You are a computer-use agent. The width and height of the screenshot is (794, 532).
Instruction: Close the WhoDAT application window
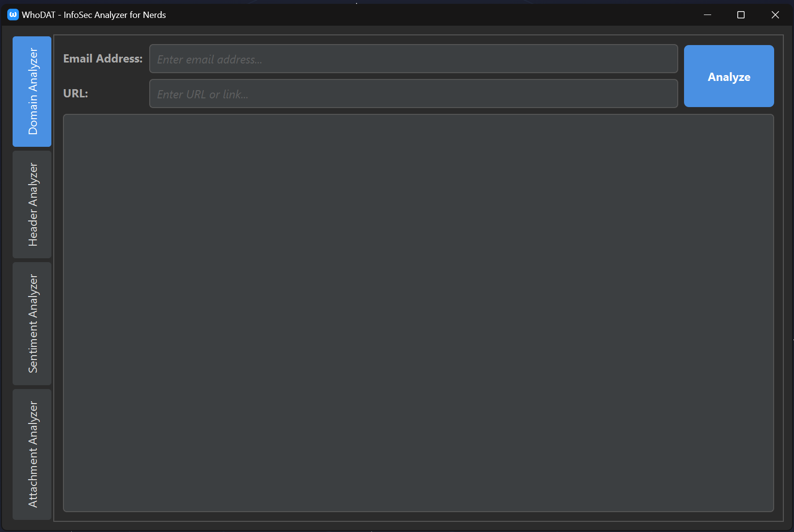tap(775, 15)
